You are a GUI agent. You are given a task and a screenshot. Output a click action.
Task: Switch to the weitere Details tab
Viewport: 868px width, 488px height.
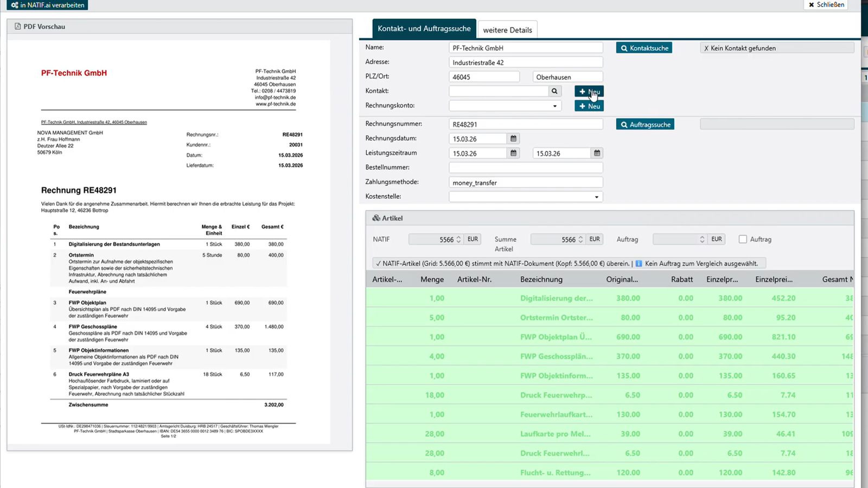(x=507, y=30)
